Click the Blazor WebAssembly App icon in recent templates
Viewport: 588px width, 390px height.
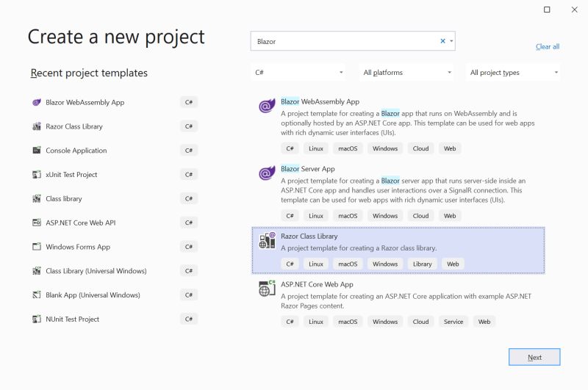pos(36,102)
